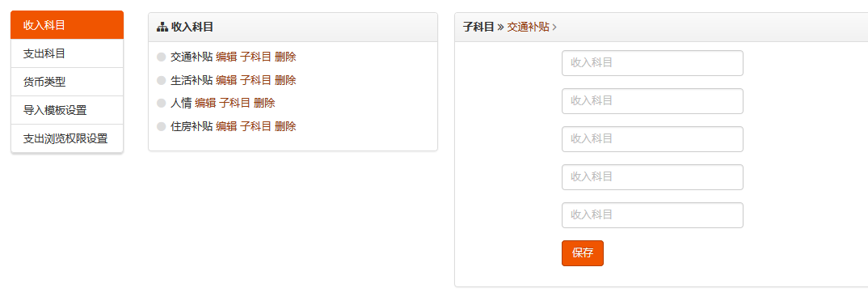The image size is (868, 301).
Task: Open the 支出科目 menu item
Action: coord(67,53)
